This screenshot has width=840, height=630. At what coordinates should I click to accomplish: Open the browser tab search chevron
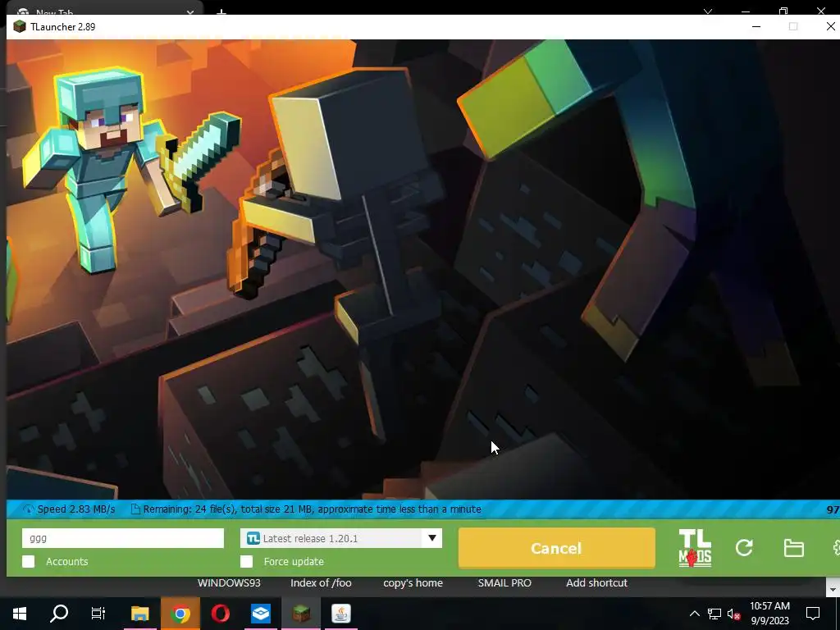(708, 11)
